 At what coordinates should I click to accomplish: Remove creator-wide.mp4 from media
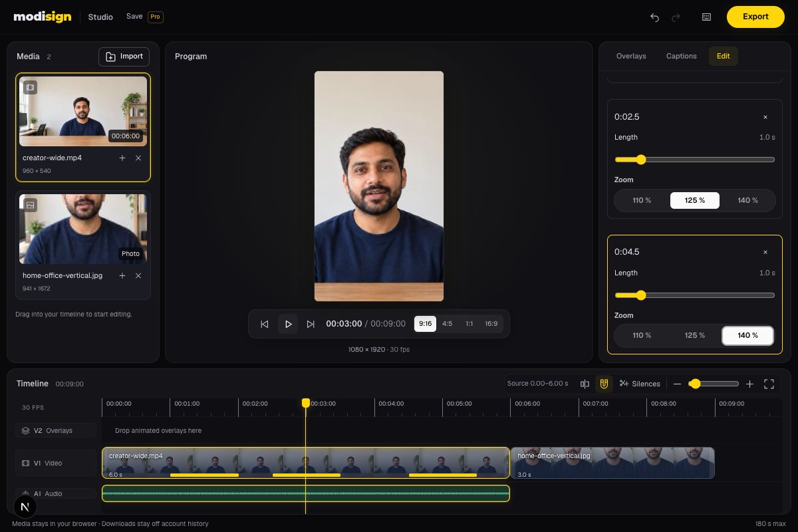pos(138,158)
